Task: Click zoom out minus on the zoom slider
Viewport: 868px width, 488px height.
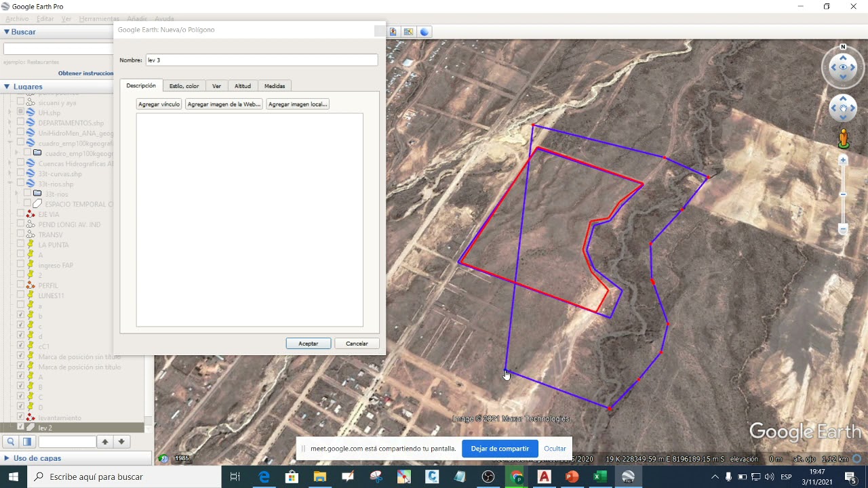Action: coord(843,229)
